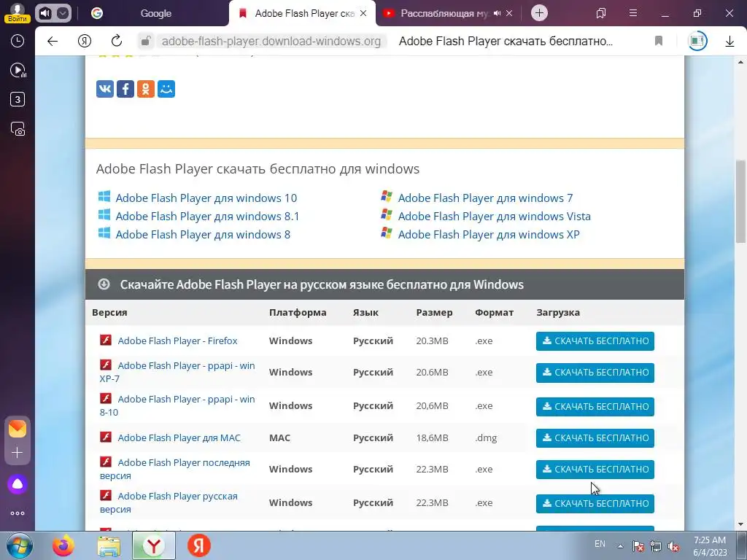Click the scrollbar down arrow

740,525
